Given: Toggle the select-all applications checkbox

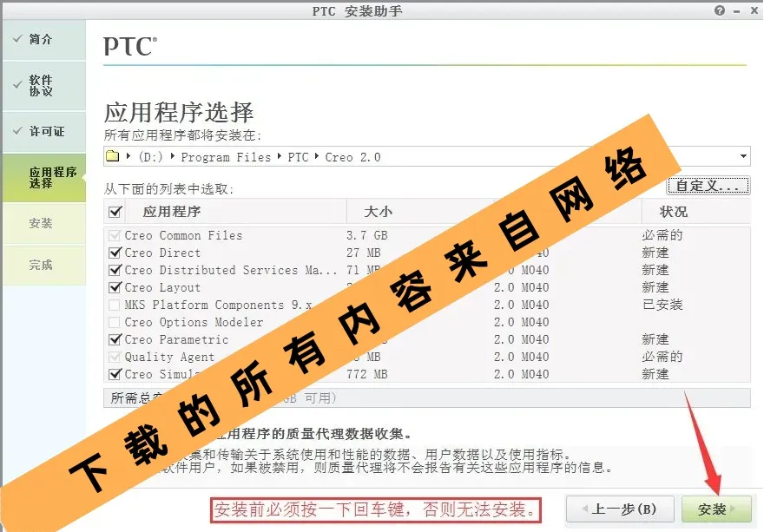Looking at the screenshot, I should click(115, 212).
